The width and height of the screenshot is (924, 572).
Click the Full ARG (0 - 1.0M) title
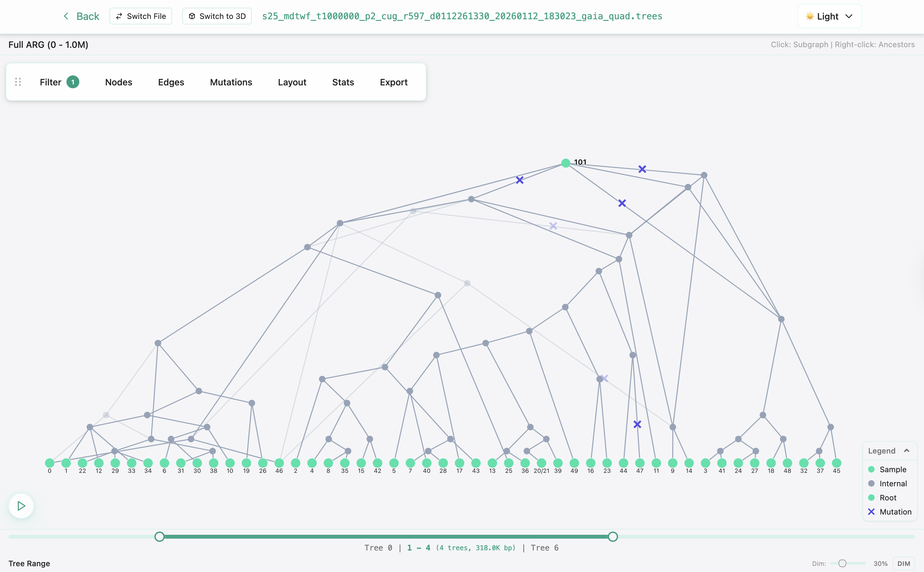pyautogui.click(x=48, y=45)
